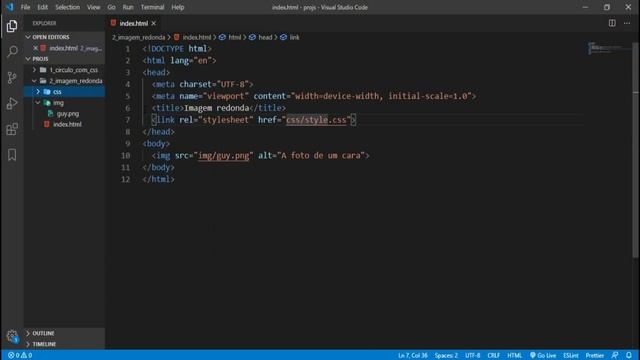
Task: Open the Help menu
Action: tap(178, 7)
